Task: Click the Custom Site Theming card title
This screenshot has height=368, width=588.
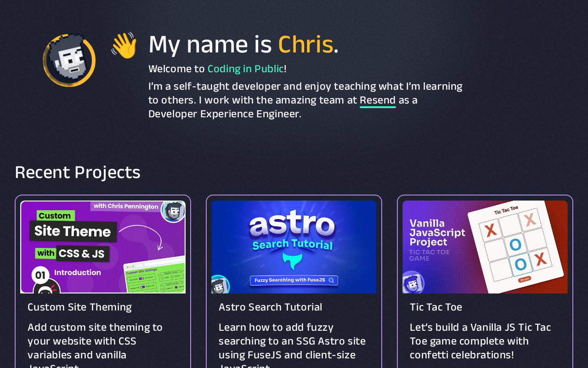Action: coord(79,307)
